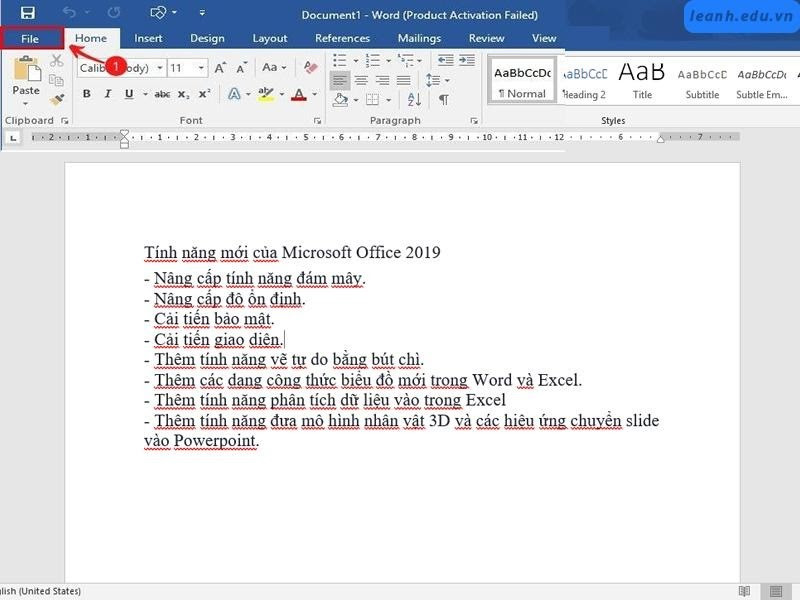Viewport: 800px width, 600px height.
Task: Switch to the References tab
Action: point(342,38)
